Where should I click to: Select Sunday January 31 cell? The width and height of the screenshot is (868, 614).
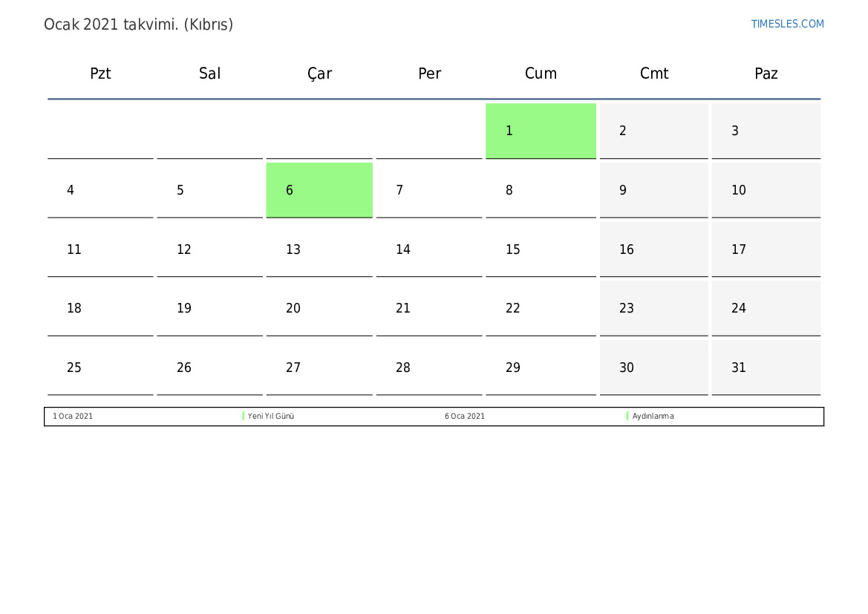pyautogui.click(x=766, y=368)
